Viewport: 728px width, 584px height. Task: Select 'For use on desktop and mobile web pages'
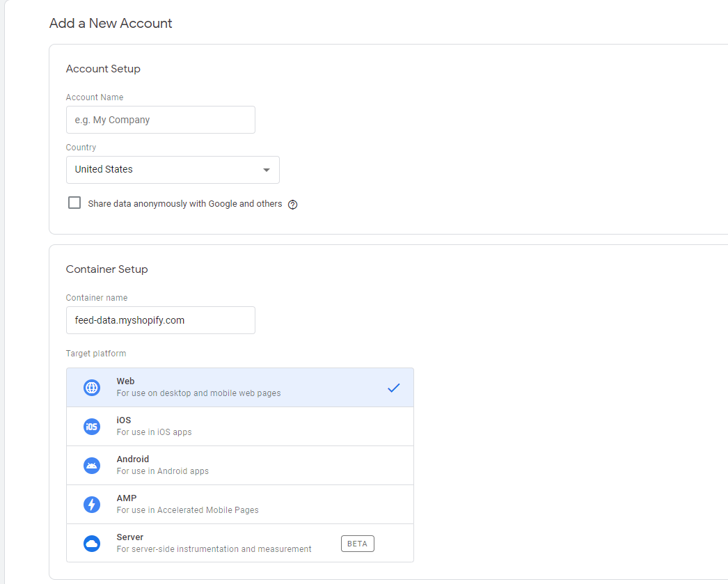tap(198, 393)
